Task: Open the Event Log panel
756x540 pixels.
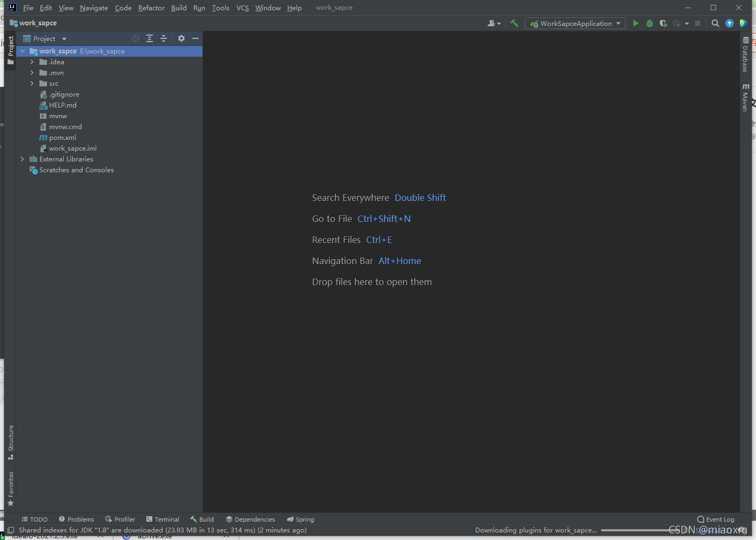Action: [x=715, y=519]
